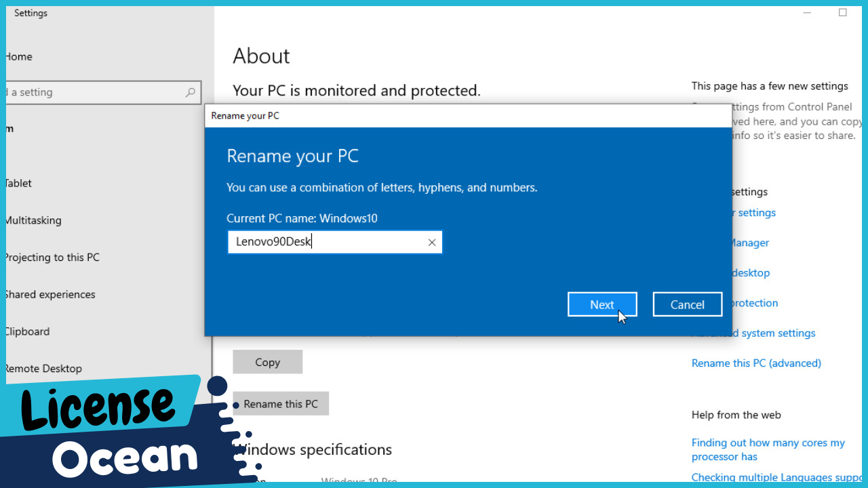Click the Copy button under PC details
868x488 pixels.
(267, 361)
